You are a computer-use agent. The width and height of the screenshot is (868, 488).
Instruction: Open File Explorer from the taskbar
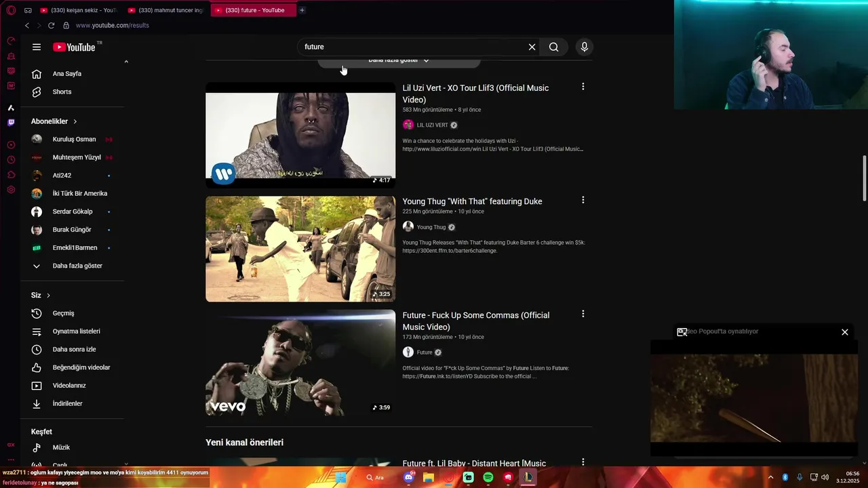429,477
